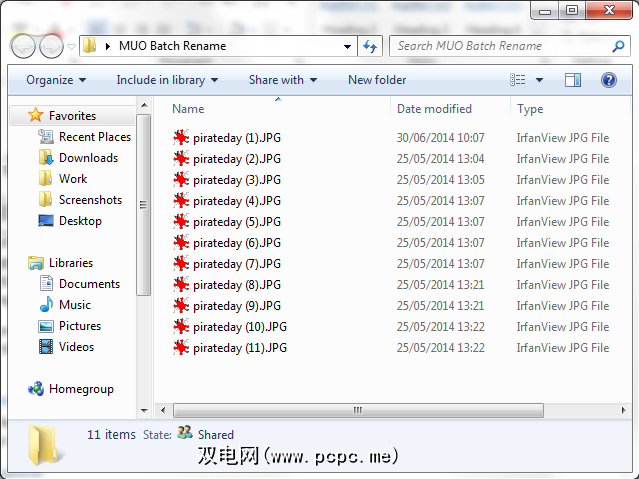Click the navigation pane vertical scrollbar thumb

click(x=143, y=205)
